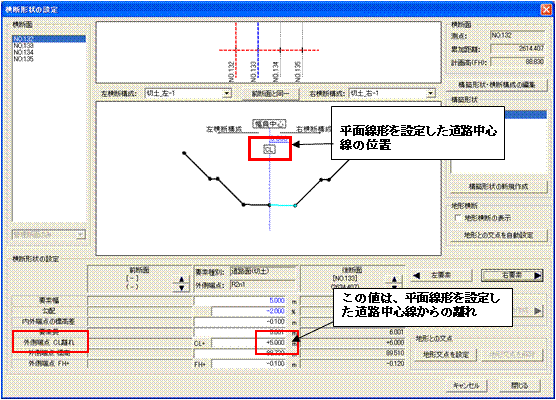The height and width of the screenshot is (400, 556).
Task: Click the 計画高(FH) field showing 88.830
Action: point(517,62)
